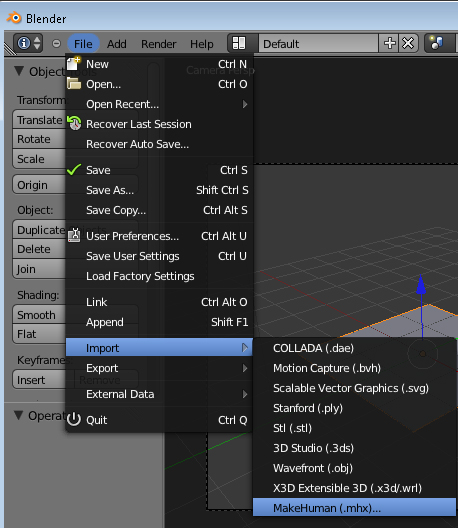Import 3D Studio (.3ds) file
The width and height of the screenshot is (458, 528).
click(354, 448)
